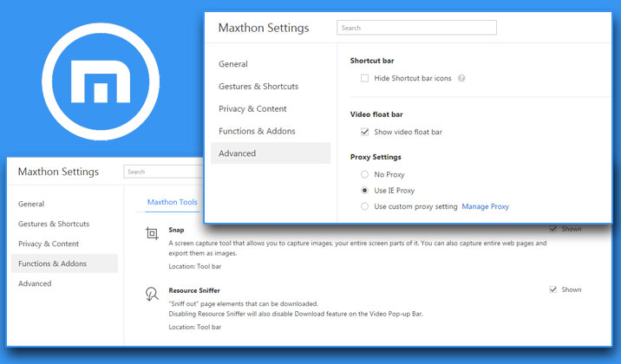Click the Maxthon Settings title in back window
This screenshot has height=364, width=621.
(x=58, y=172)
